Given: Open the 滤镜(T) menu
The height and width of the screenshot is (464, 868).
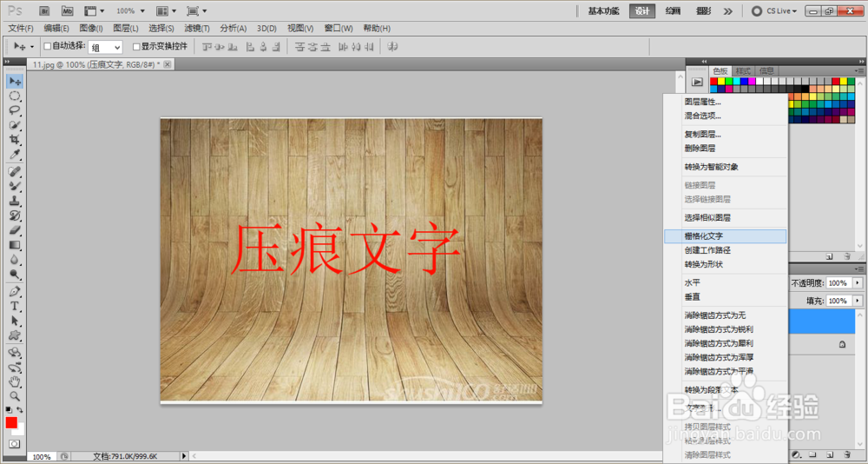Looking at the screenshot, I should (x=197, y=29).
